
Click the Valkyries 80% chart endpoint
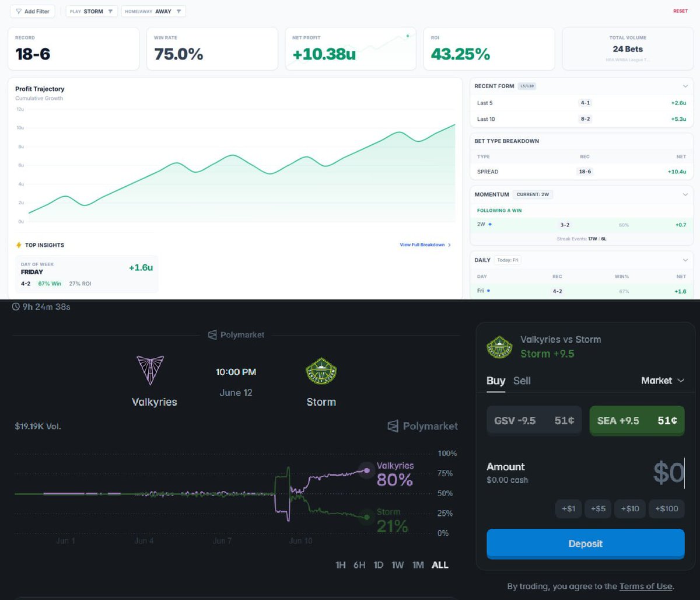pyautogui.click(x=366, y=470)
